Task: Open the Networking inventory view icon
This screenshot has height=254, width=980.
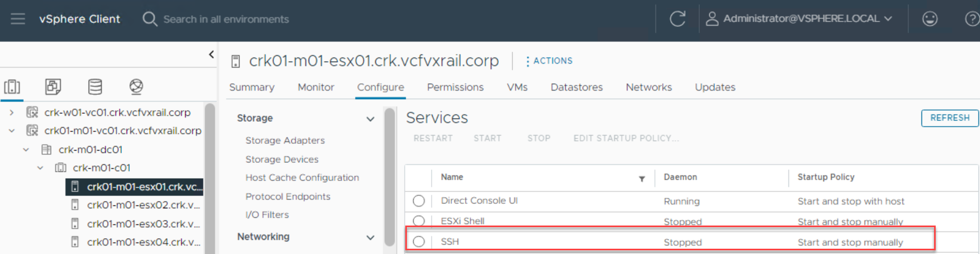Action: coord(136,86)
